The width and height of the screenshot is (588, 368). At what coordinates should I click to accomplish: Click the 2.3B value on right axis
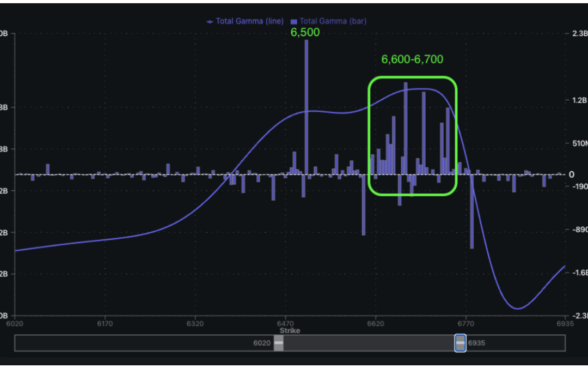(x=579, y=33)
